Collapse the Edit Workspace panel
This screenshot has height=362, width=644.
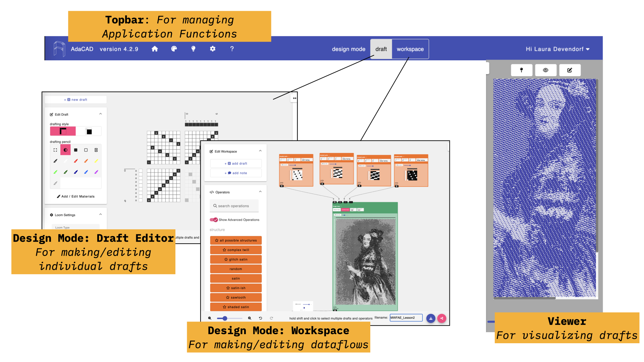coord(260,151)
